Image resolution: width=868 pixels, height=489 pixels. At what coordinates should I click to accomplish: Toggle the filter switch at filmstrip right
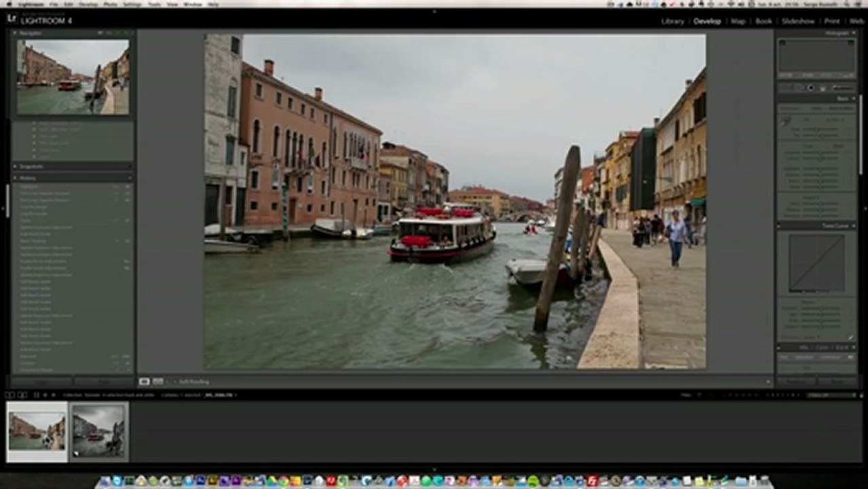(861, 395)
